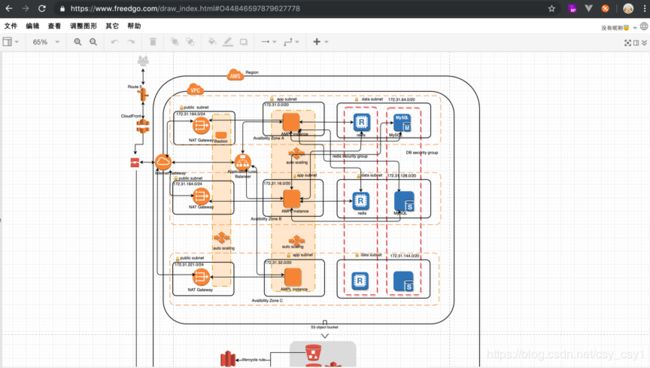This screenshot has height=368, width=650.
Task: Toggle the format panel icon
Action: pos(636,43)
